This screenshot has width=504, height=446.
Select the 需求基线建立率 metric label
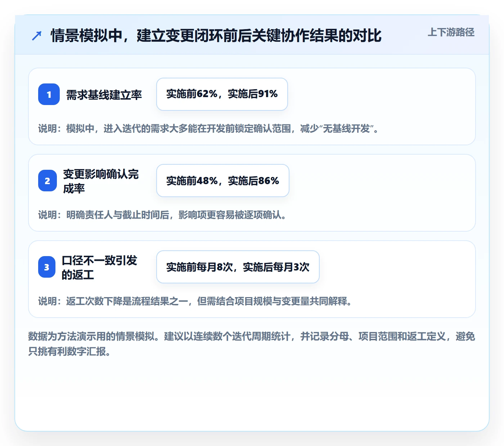click(x=104, y=95)
